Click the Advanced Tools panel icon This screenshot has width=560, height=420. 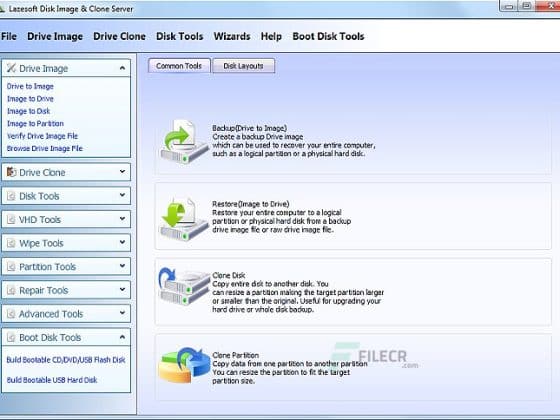coord(11,314)
